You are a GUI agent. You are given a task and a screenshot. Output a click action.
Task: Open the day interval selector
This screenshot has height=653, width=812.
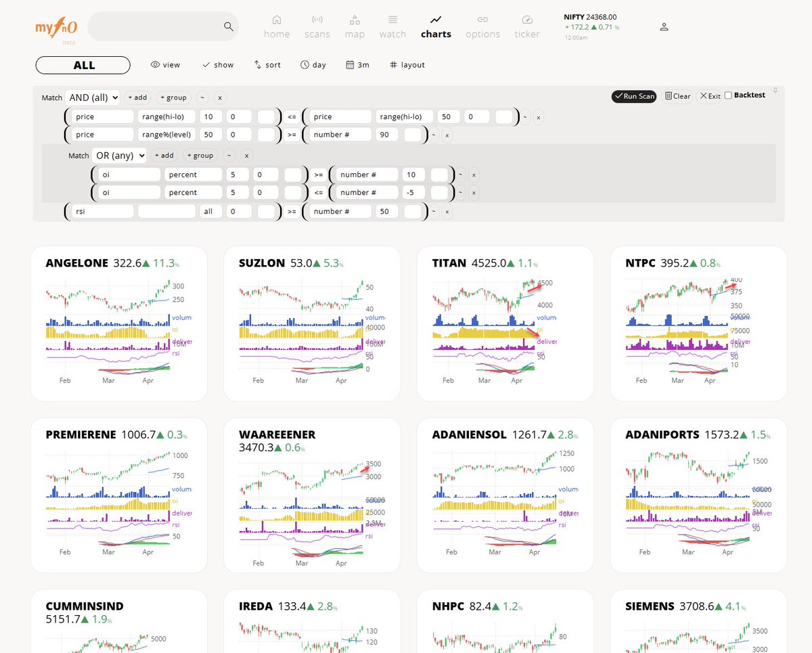[313, 65]
